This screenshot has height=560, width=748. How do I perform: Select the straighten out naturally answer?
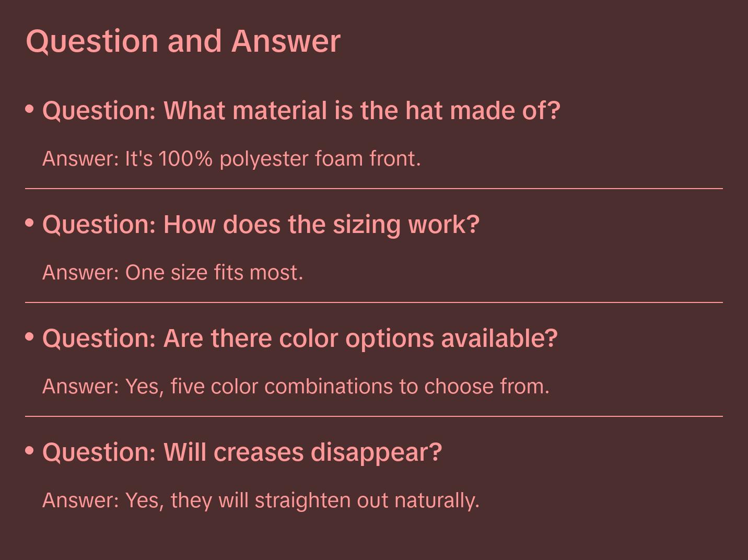point(261,500)
